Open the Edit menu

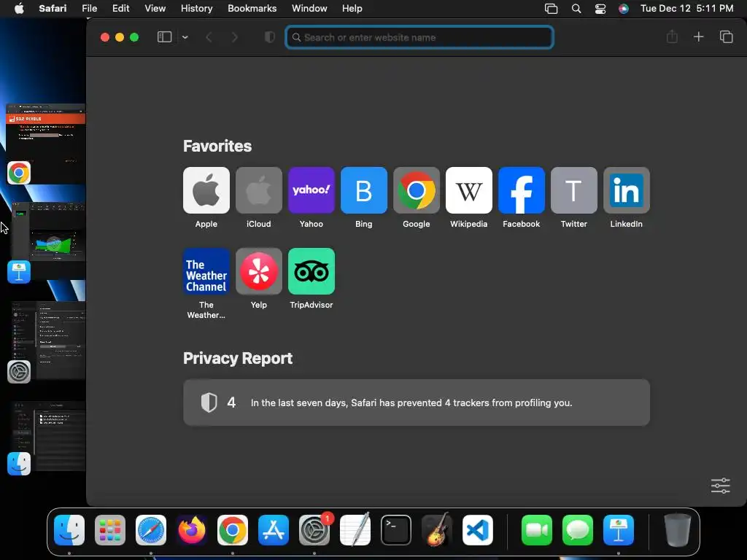120,8
